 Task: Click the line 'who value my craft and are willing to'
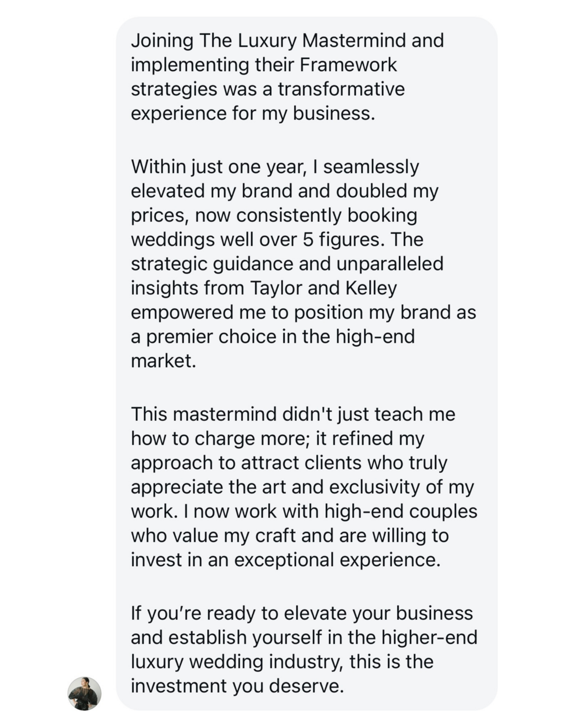[x=290, y=535]
